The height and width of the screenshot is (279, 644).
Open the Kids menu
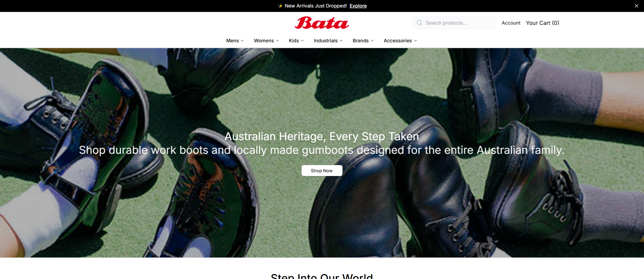tap(296, 41)
